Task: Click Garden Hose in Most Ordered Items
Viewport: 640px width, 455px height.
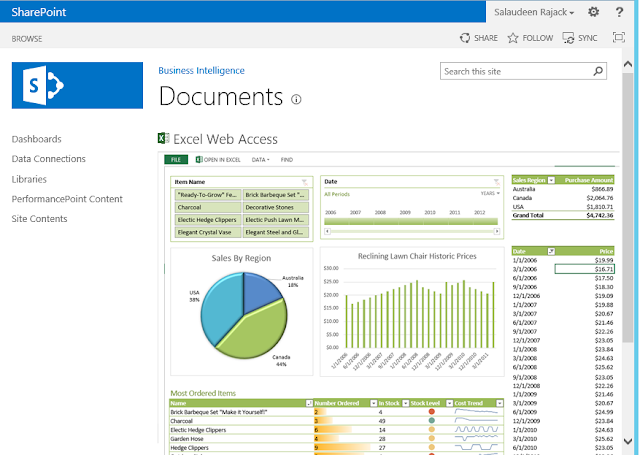Action: [187, 439]
